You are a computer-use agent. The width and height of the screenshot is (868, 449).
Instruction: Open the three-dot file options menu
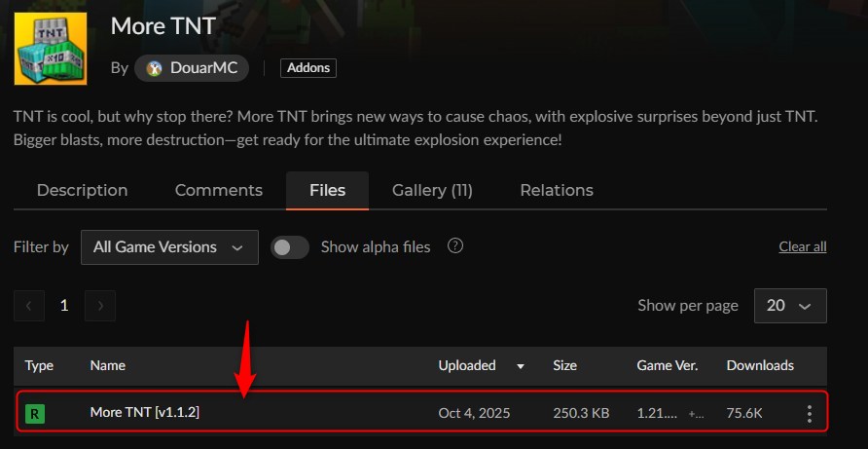[809, 414]
